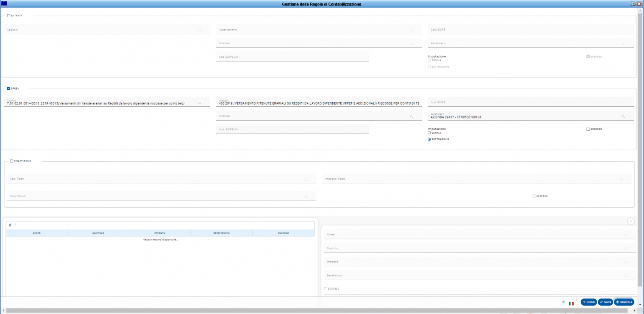Open the help question mark icon

click(563, 302)
